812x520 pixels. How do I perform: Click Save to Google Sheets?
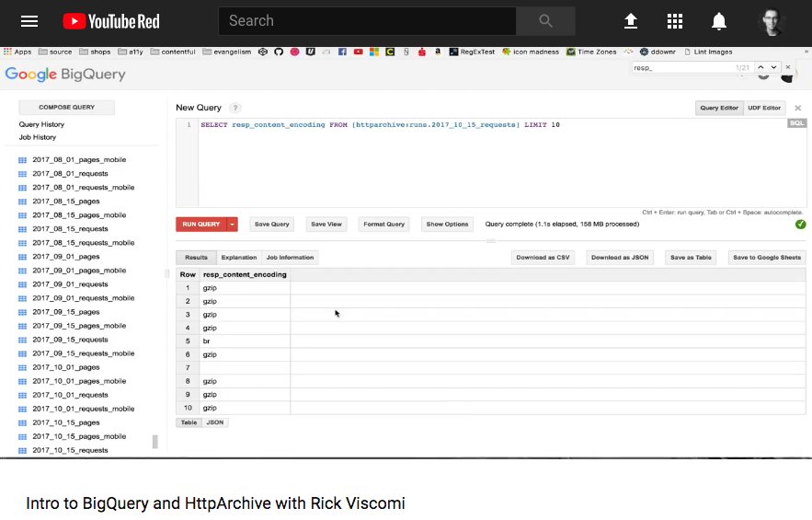(x=767, y=258)
